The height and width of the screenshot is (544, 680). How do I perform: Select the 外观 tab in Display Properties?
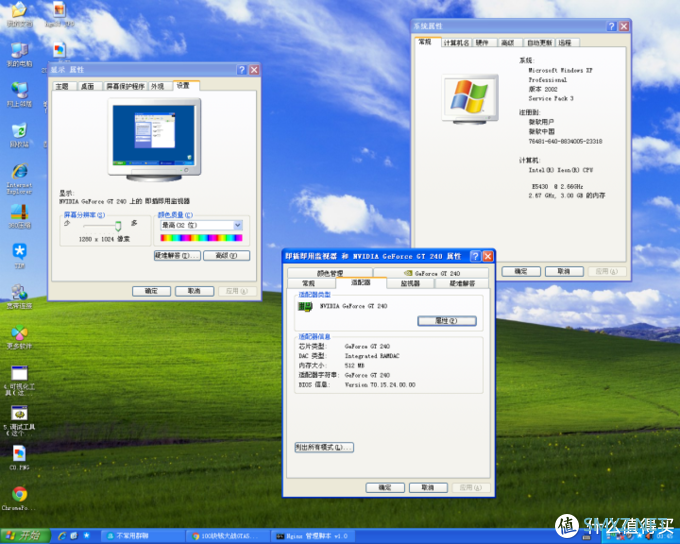(x=159, y=86)
